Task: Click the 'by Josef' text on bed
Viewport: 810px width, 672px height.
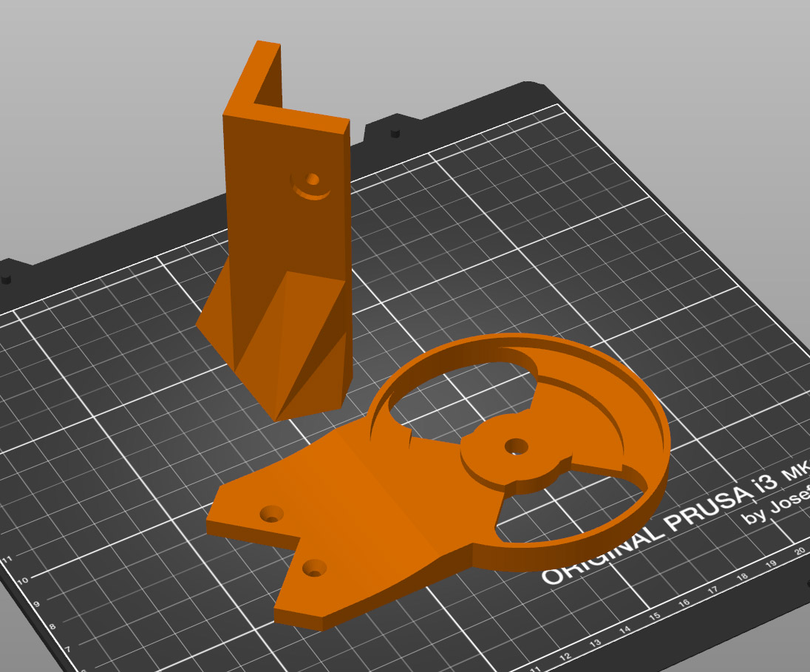Action: point(775,504)
